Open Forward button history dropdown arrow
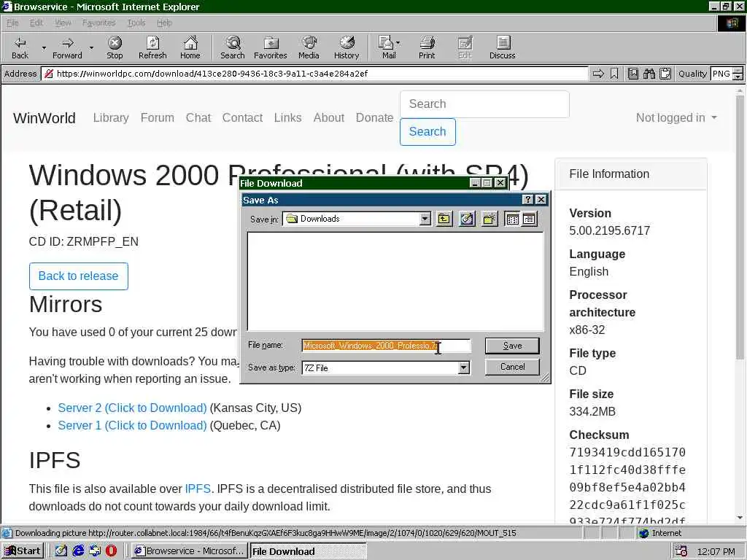Viewport: 747px width, 560px height. point(91,47)
